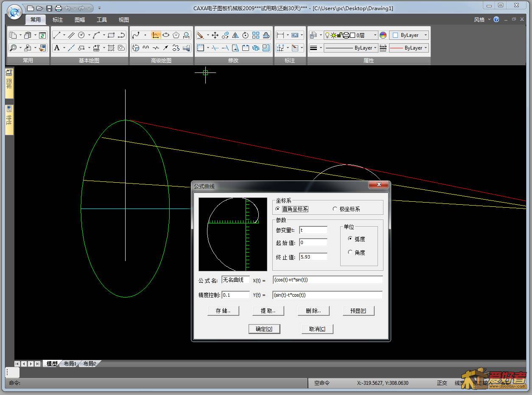Click the save icon in quick access toolbar
The width and height of the screenshot is (532, 395).
point(49,8)
